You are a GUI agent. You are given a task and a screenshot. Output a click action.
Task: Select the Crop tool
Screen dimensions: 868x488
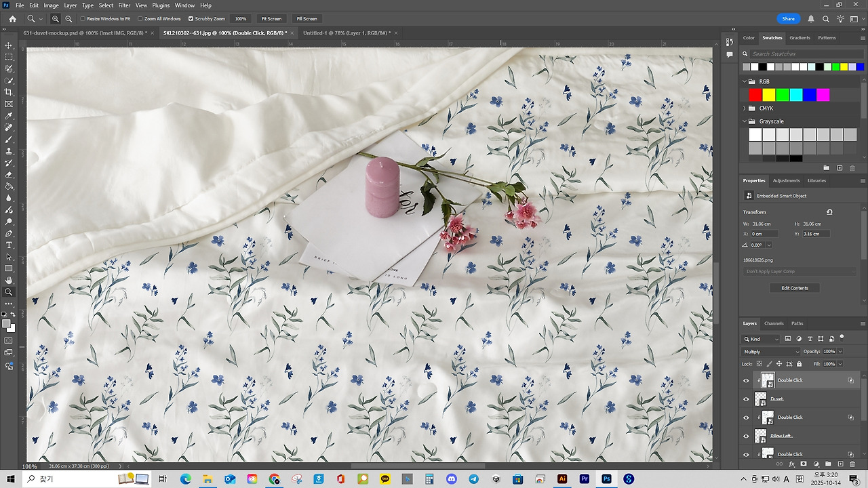coord(9,92)
